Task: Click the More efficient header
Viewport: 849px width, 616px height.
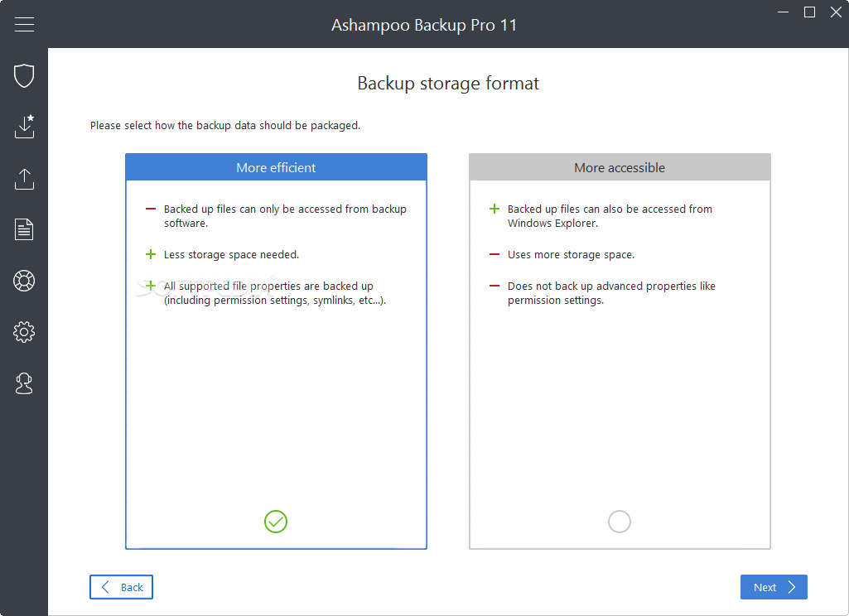Action: pyautogui.click(x=276, y=167)
